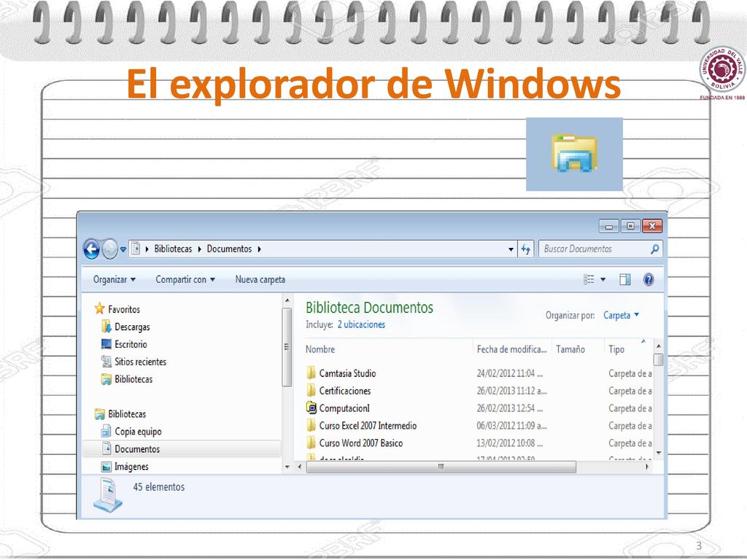This screenshot has height=560, width=747.
Task: Click the Forward navigation arrow button
Action: click(110, 249)
